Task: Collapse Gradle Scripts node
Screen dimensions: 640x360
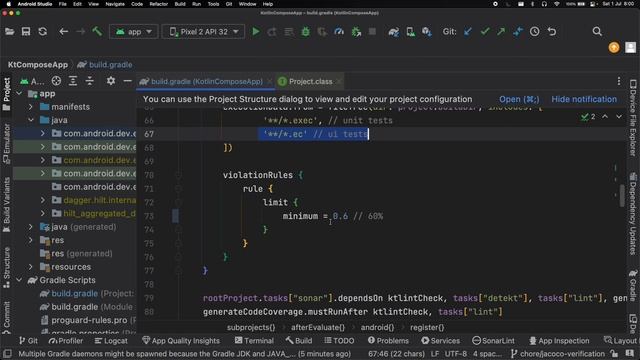Action: coord(19,280)
